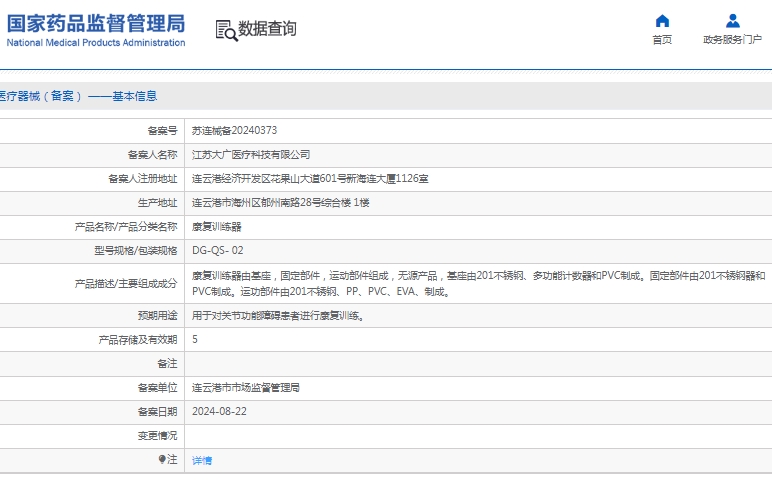This screenshot has height=481, width=772.
Task: Click the 预期用途 label
Action: 158,316
